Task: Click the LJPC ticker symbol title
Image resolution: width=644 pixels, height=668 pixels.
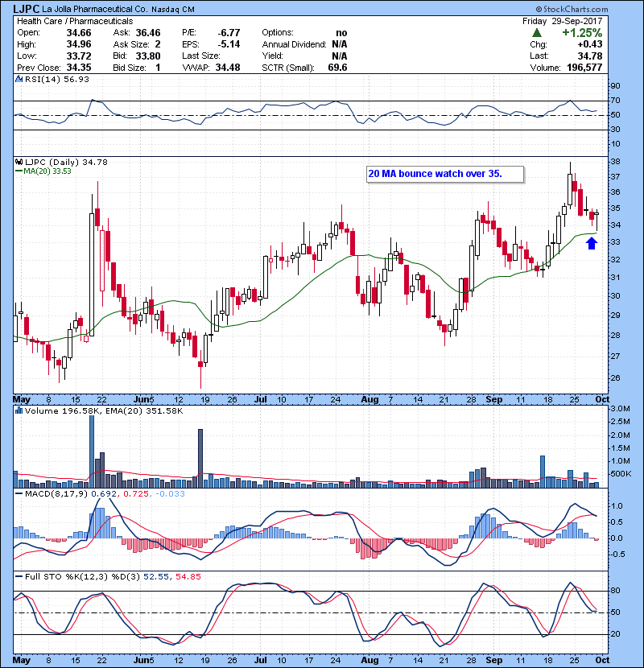Action: tap(27, 9)
